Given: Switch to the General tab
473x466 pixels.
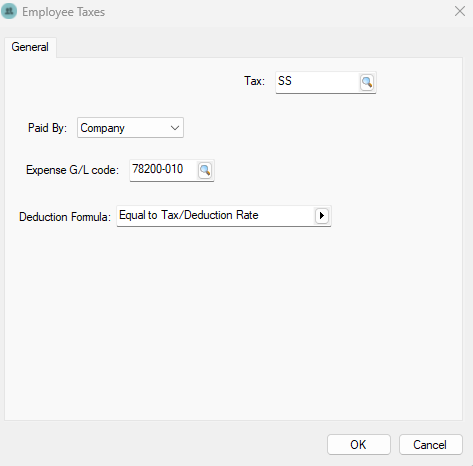Looking at the screenshot, I should click(x=30, y=47).
